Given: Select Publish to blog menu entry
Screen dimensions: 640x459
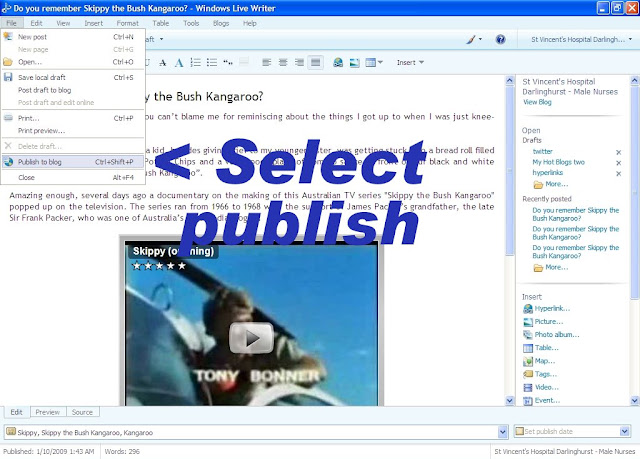Looking at the screenshot, I should click(73, 162).
